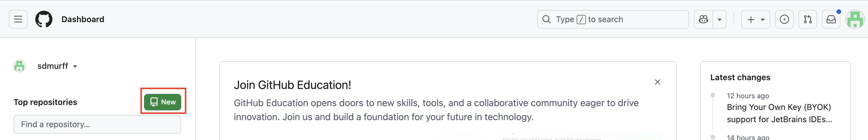
Task: Click the Join GitHub Education heading
Action: tap(292, 85)
